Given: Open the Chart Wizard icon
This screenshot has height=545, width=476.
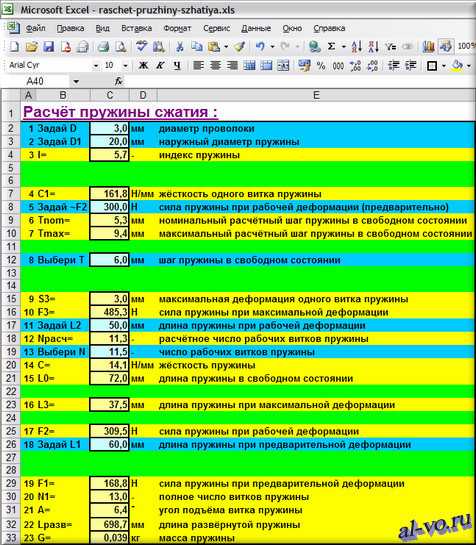Looking at the screenshot, I should [429, 46].
